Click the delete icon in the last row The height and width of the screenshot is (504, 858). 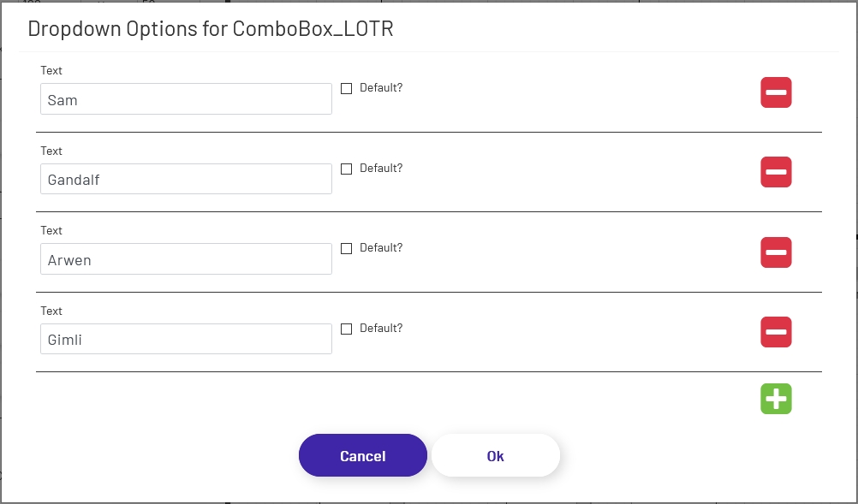[x=775, y=332]
